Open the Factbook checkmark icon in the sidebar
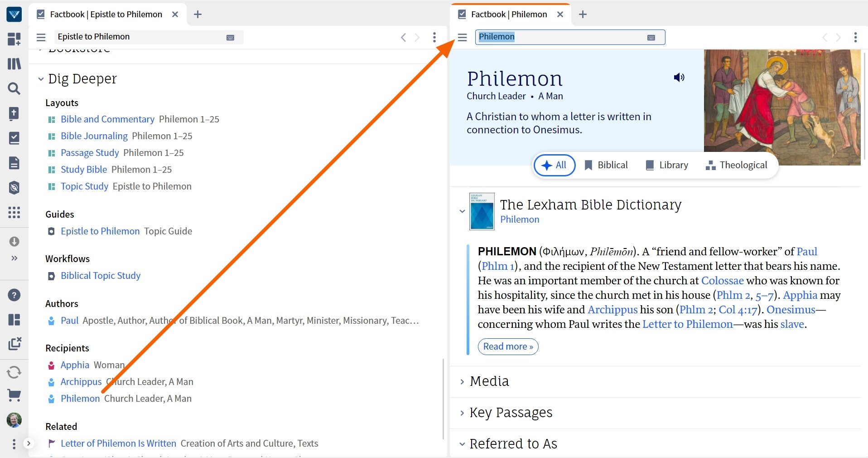 point(14,138)
